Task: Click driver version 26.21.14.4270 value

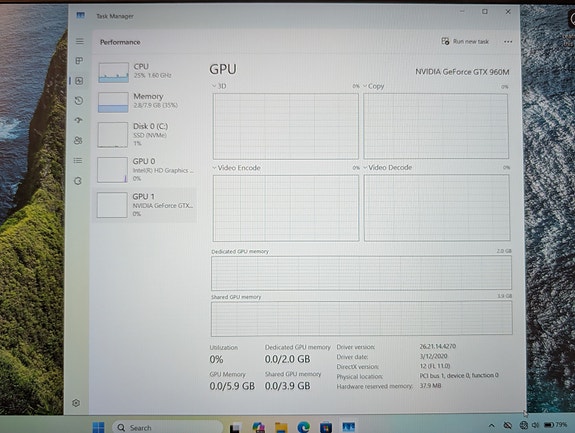Action: click(x=438, y=346)
